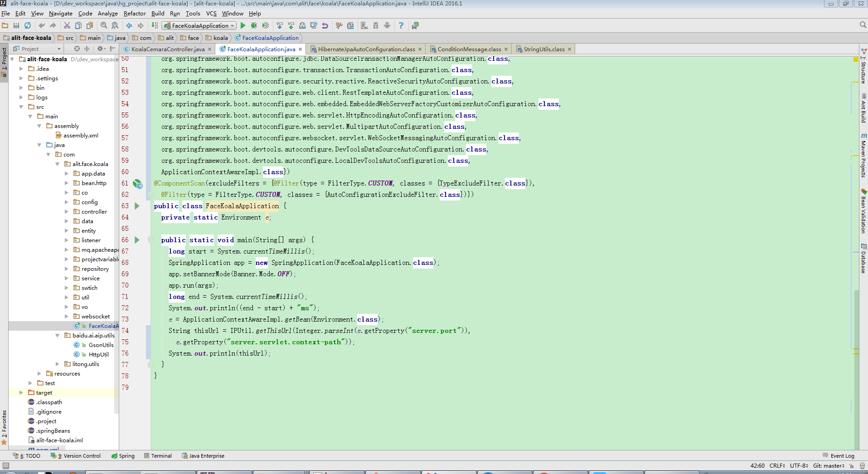Open the Event Log panel

click(839, 456)
